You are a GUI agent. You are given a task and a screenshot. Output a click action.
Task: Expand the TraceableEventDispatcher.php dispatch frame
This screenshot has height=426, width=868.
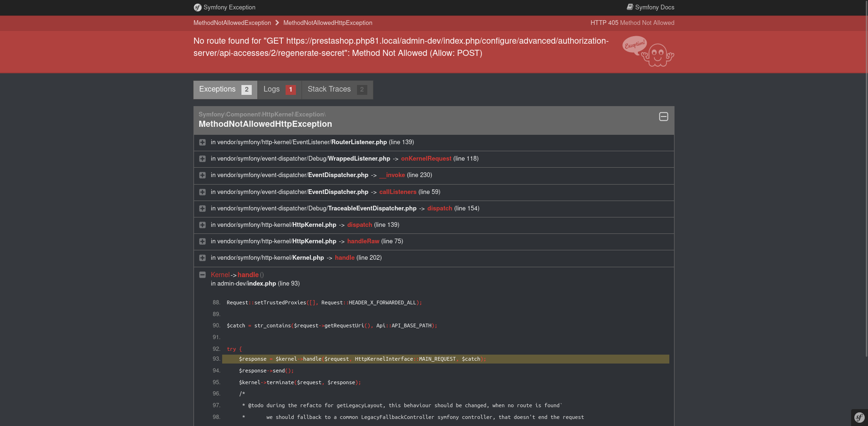click(x=202, y=209)
